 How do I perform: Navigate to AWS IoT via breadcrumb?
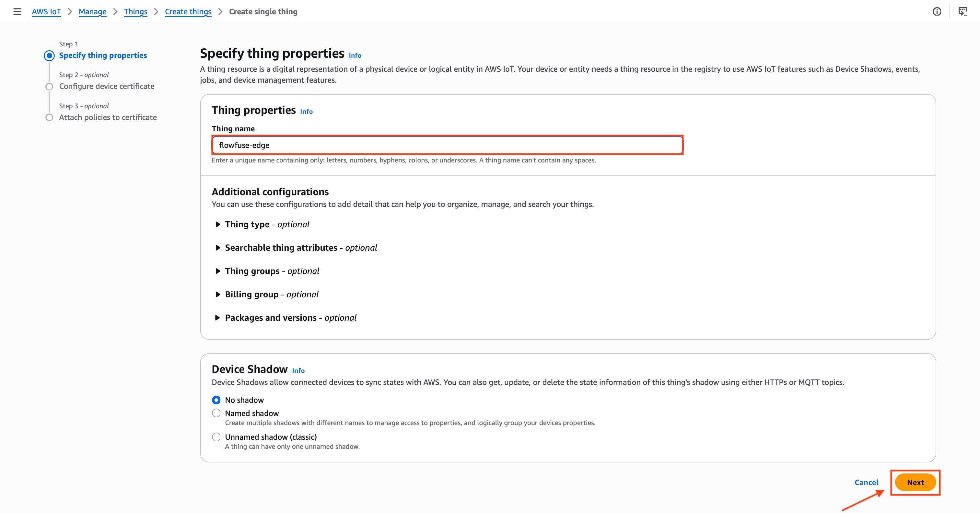coord(46,11)
